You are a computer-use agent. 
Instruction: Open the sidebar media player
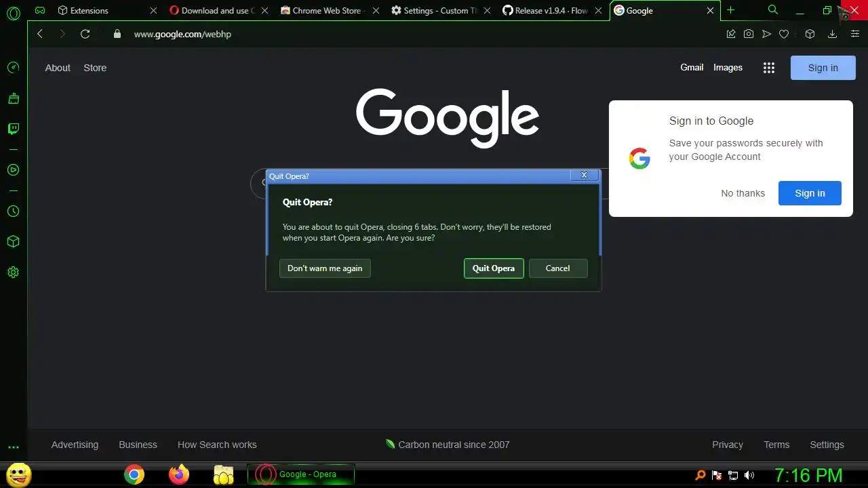coord(13,170)
